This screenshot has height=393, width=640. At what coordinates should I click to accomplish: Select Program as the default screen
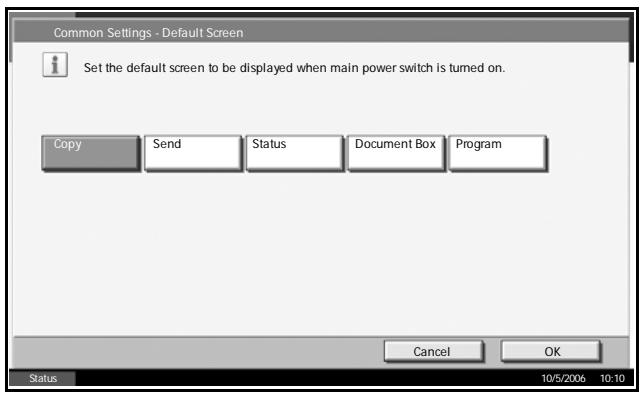498,153
